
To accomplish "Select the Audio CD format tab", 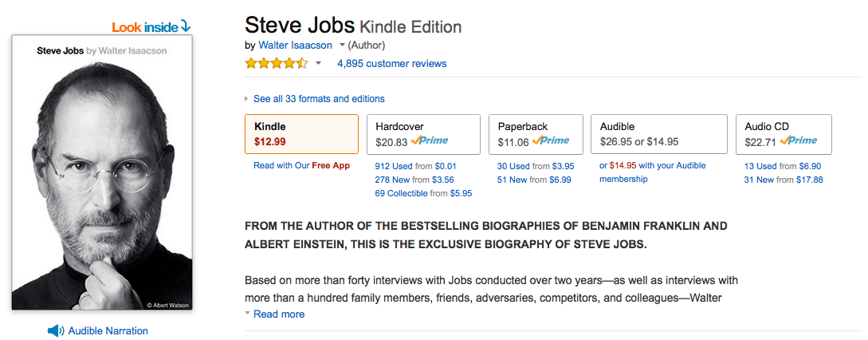I will pos(783,134).
